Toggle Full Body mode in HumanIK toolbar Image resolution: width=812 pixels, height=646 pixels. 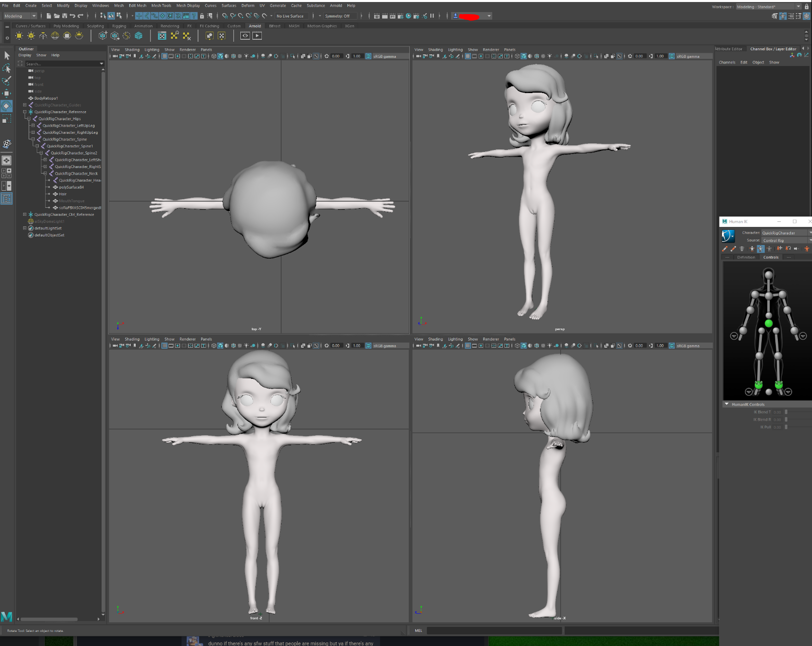pyautogui.click(x=752, y=249)
